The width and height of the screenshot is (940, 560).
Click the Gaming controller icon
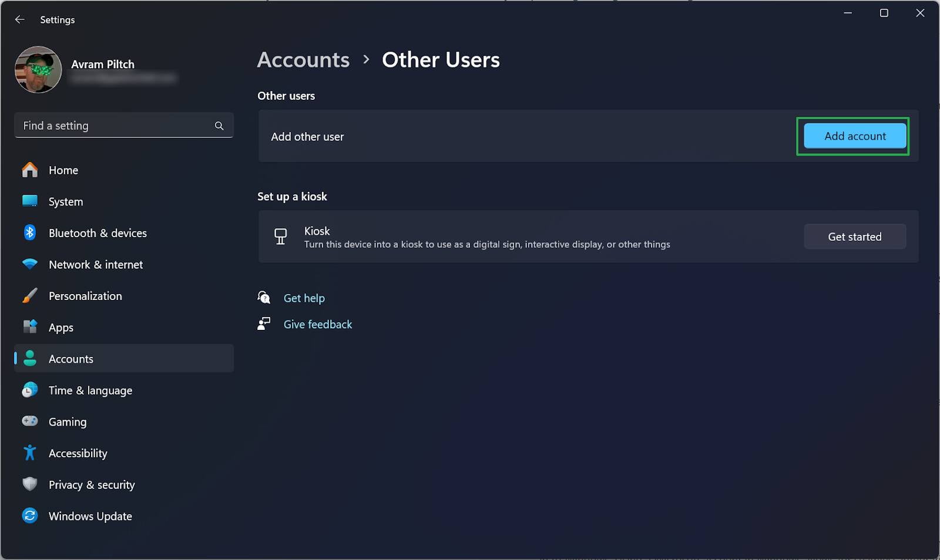[x=29, y=421]
